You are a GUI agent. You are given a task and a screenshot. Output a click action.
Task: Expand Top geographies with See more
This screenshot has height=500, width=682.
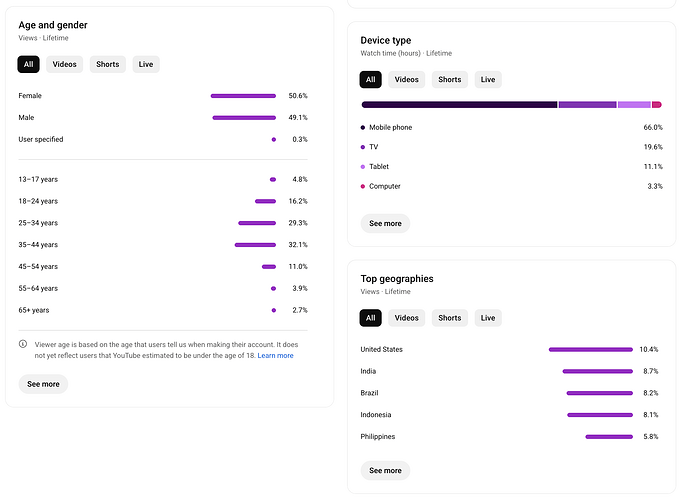coord(385,470)
